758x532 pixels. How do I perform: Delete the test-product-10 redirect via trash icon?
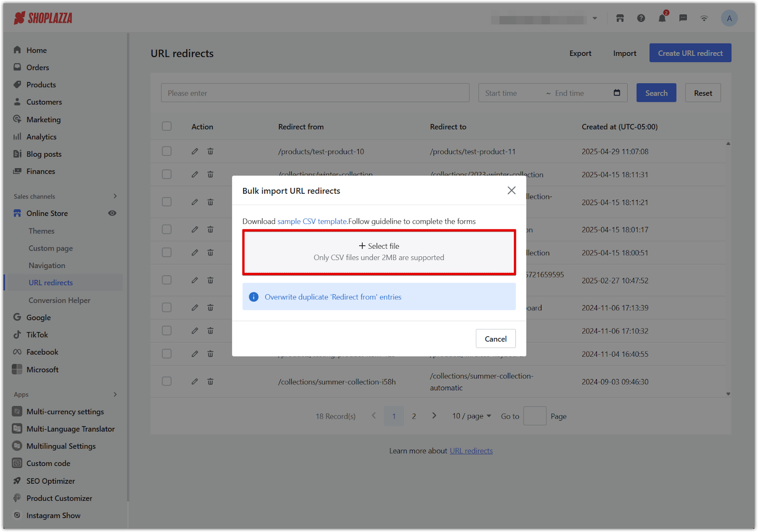(x=210, y=152)
